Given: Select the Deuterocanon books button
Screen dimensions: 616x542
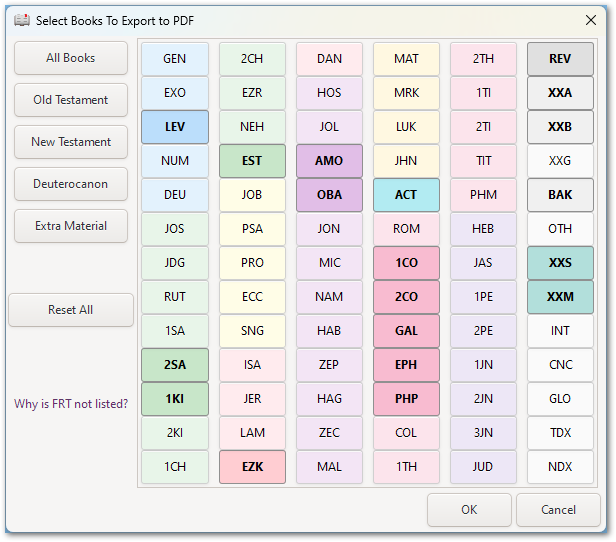Looking at the screenshot, I should click(71, 184).
